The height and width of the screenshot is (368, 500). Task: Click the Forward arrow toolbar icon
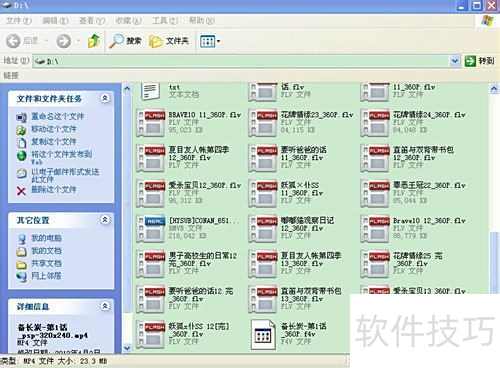coord(63,41)
